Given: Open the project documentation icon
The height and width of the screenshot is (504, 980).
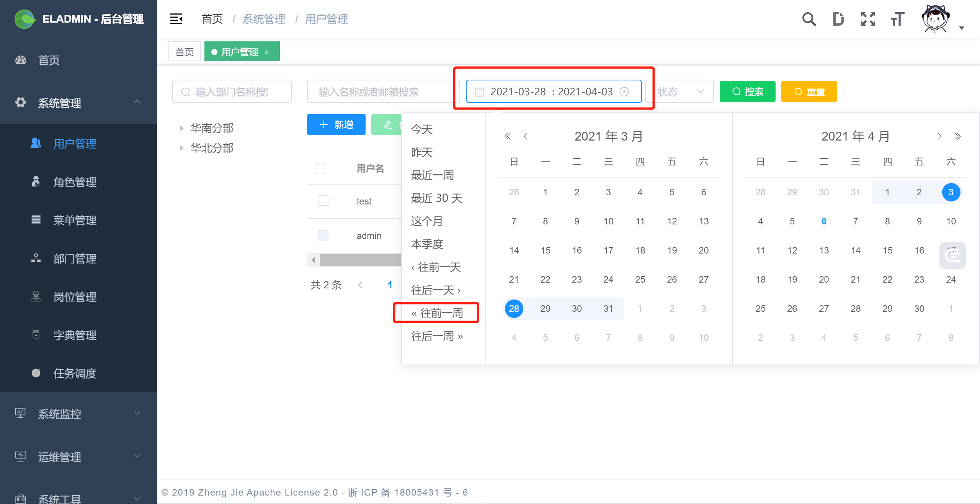Looking at the screenshot, I should (838, 19).
